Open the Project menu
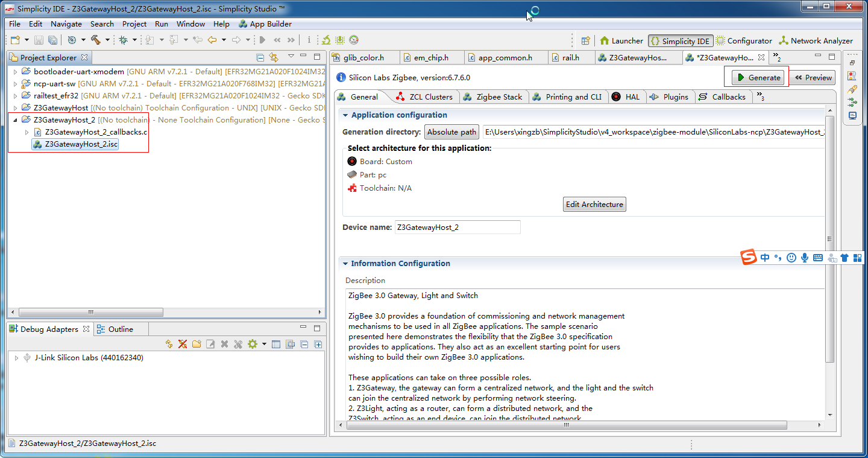Image resolution: width=868 pixels, height=458 pixels. pos(134,24)
